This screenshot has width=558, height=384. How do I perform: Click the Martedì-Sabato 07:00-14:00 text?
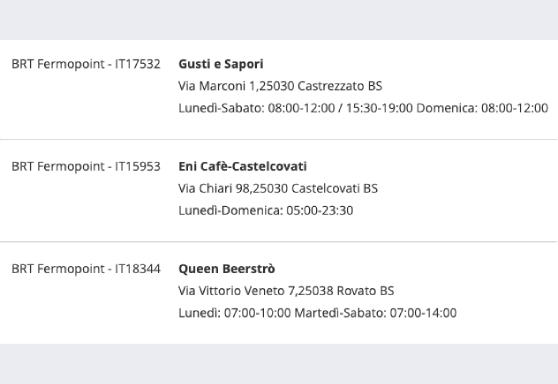click(x=375, y=313)
